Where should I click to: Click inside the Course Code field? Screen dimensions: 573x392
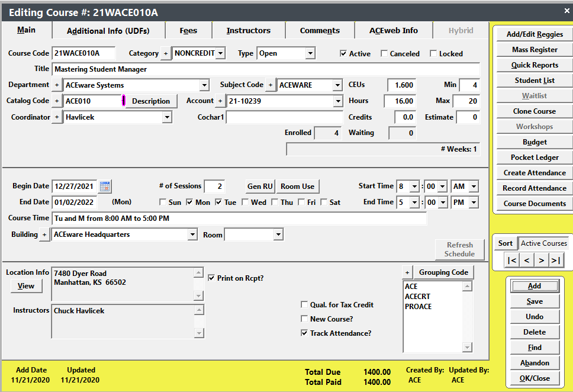[83, 53]
